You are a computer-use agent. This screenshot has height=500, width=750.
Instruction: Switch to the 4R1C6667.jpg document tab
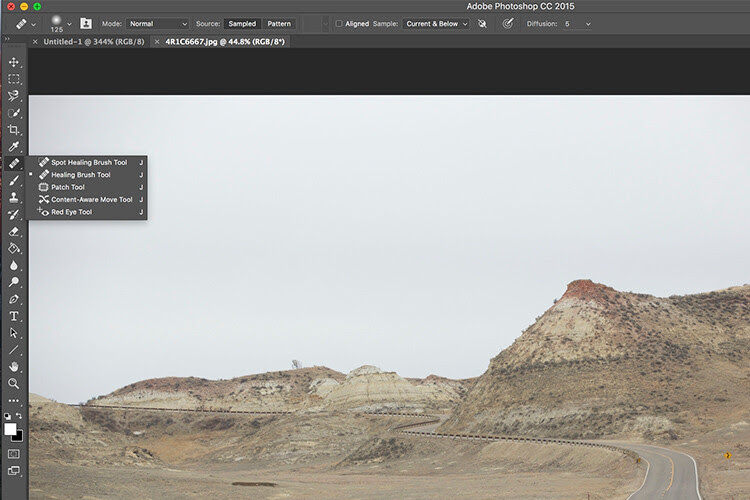(x=225, y=42)
